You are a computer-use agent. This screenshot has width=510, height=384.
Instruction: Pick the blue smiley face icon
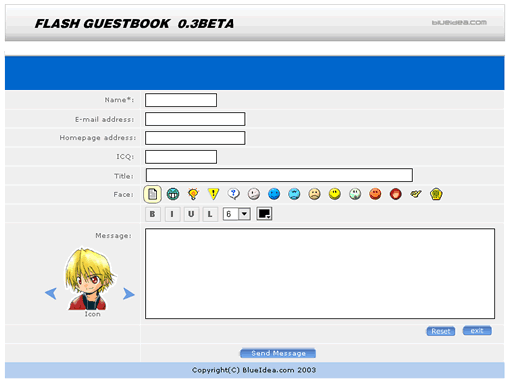(274, 194)
